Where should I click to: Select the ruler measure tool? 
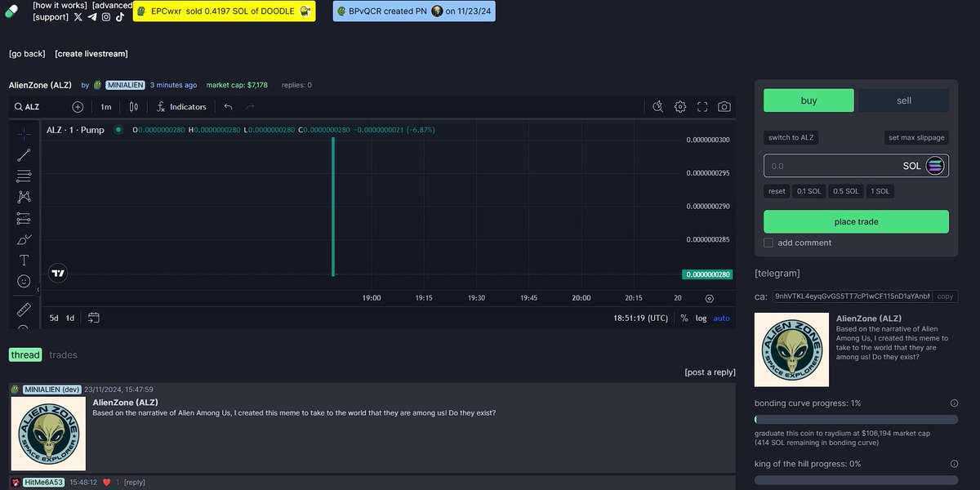(x=24, y=309)
